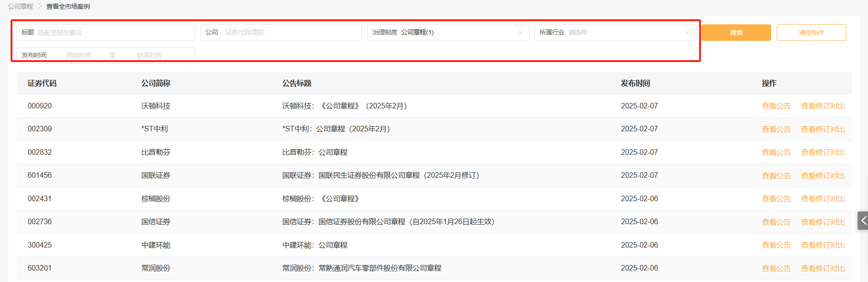Click securities code 000920

(x=39, y=106)
